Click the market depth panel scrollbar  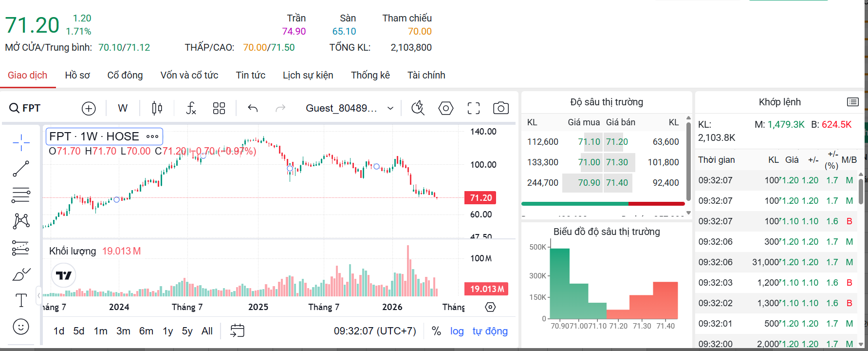688,161
